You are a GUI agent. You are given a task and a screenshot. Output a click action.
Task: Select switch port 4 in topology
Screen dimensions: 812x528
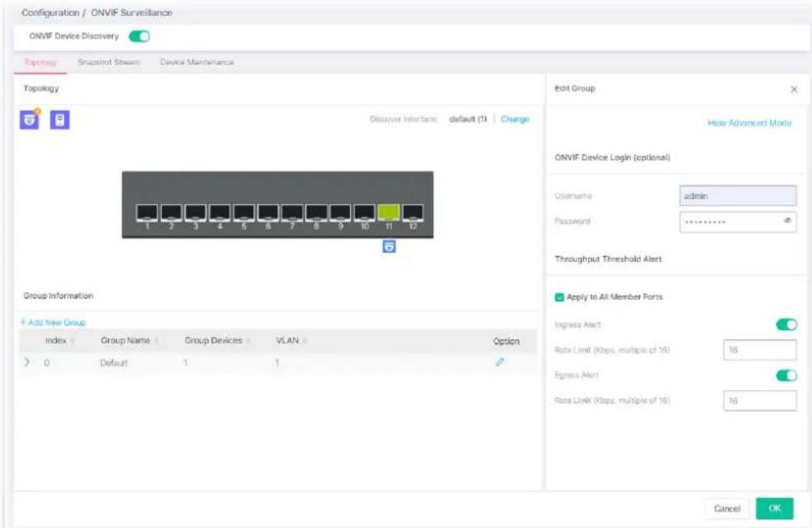click(x=220, y=213)
